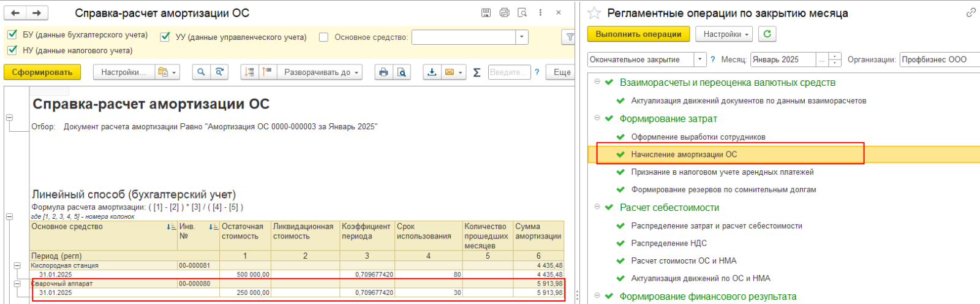This screenshot has width=980, height=304.
Task: Click the Январь 2025 month field
Action: coord(783,59)
